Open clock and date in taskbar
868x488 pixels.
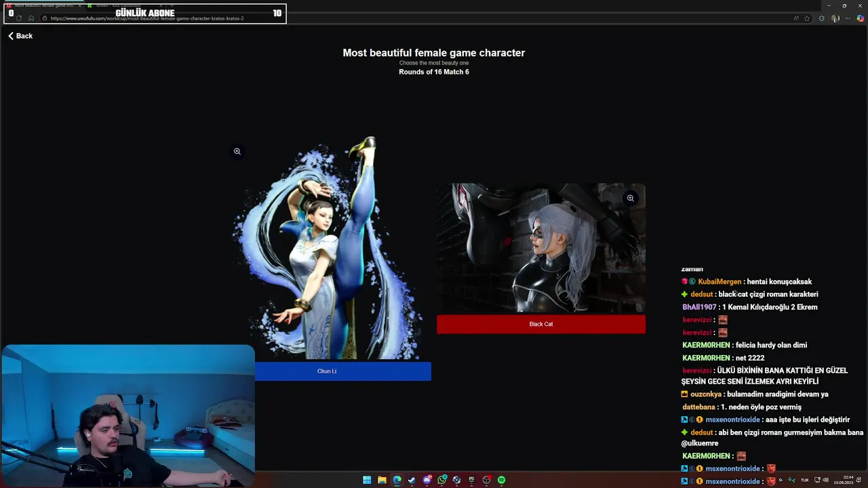(x=844, y=480)
